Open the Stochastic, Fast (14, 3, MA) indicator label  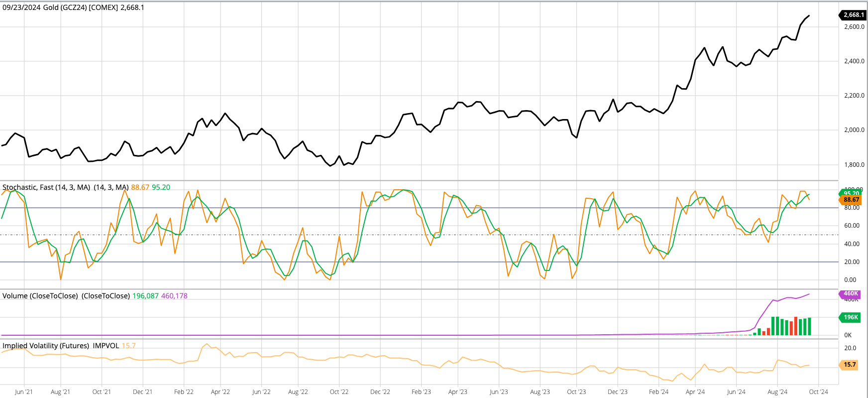click(46, 187)
